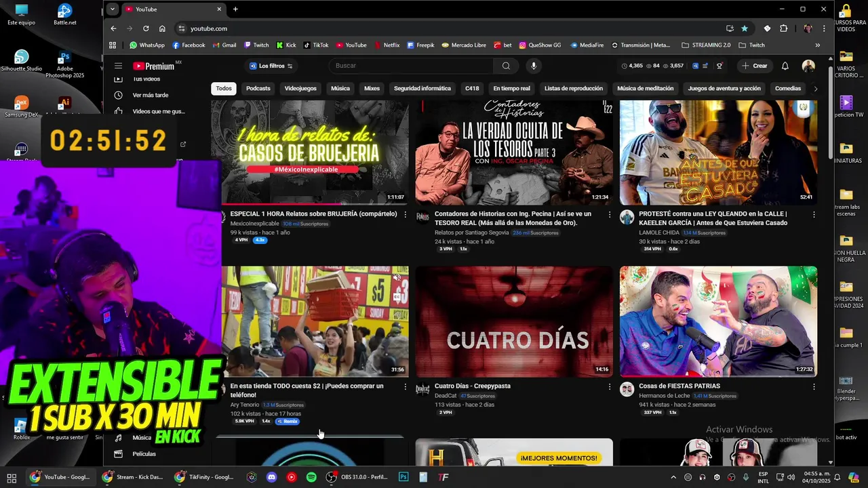Open MexicoInexplicable channel link
The image size is (868, 488).
tap(254, 224)
